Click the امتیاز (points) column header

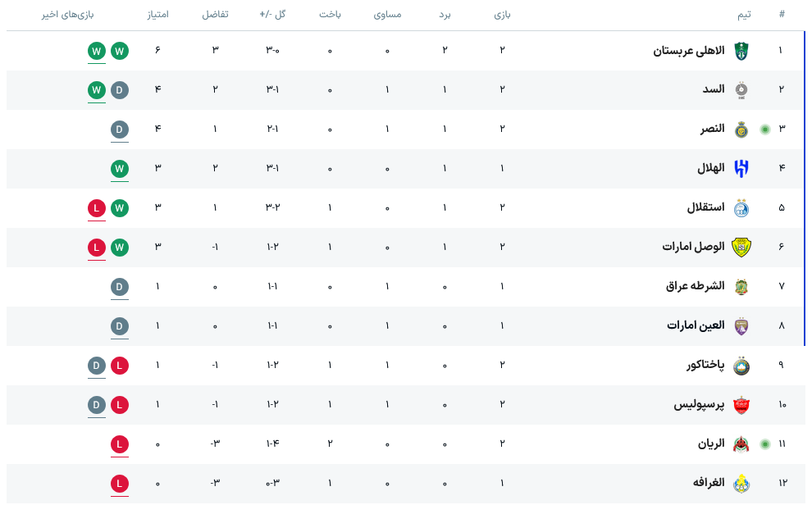157,15
